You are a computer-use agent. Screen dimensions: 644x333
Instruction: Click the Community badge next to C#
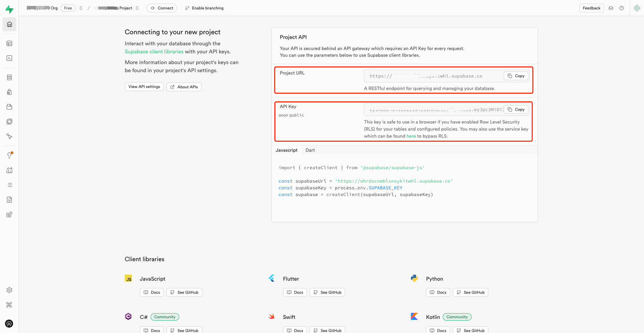tap(165, 317)
